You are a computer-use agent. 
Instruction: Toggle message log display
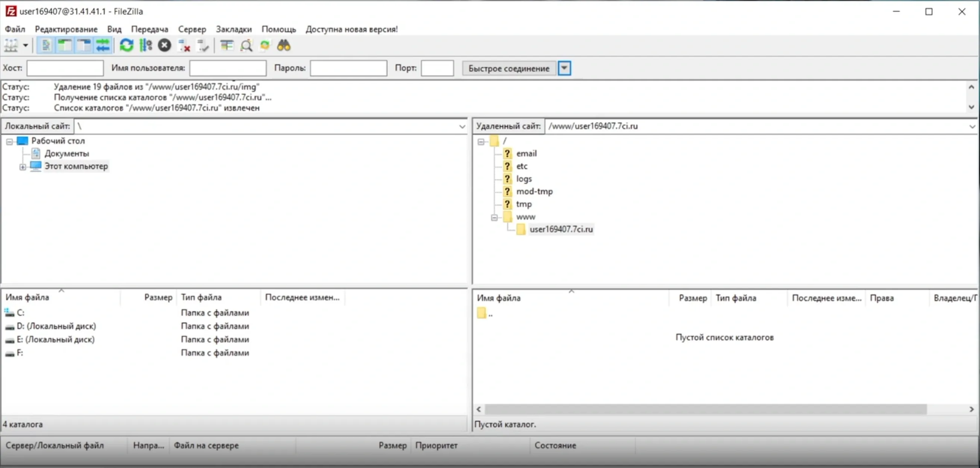pos(46,46)
